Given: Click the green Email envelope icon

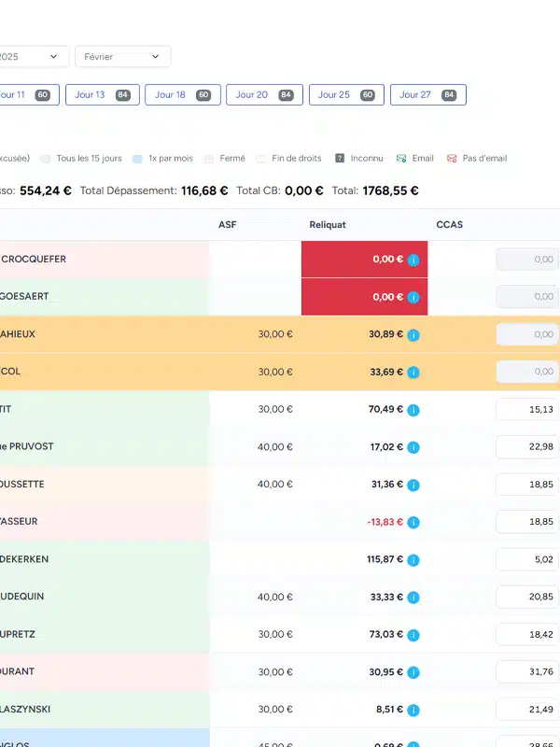Looking at the screenshot, I should tap(401, 158).
